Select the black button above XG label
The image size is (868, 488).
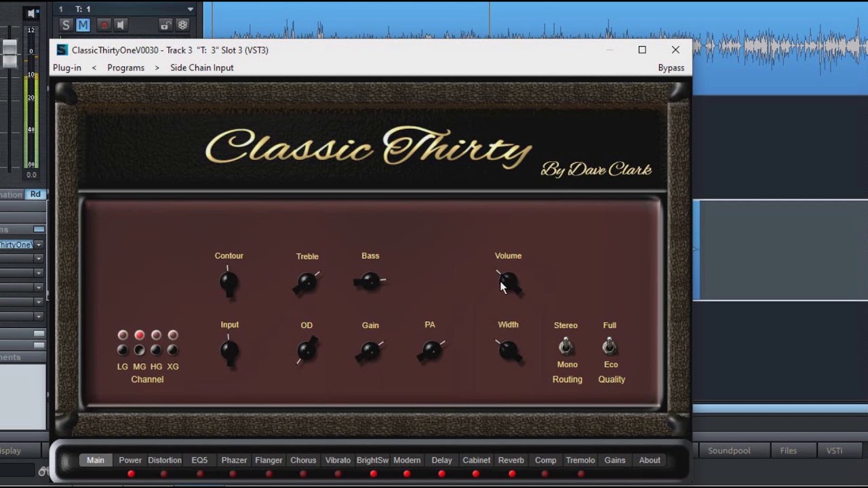[x=173, y=350]
